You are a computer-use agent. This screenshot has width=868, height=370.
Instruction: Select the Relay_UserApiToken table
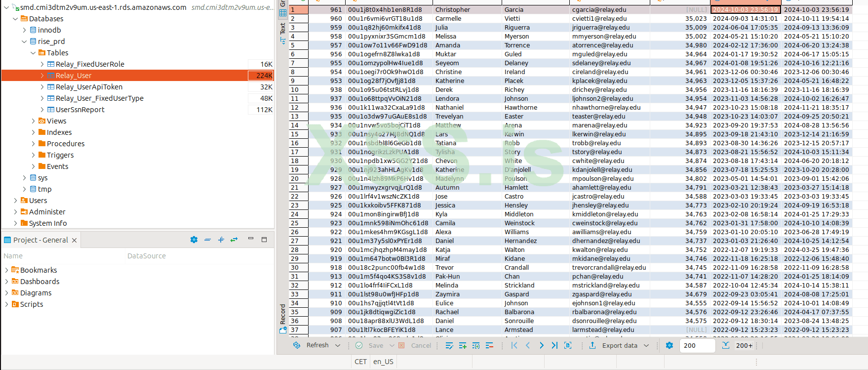click(89, 87)
